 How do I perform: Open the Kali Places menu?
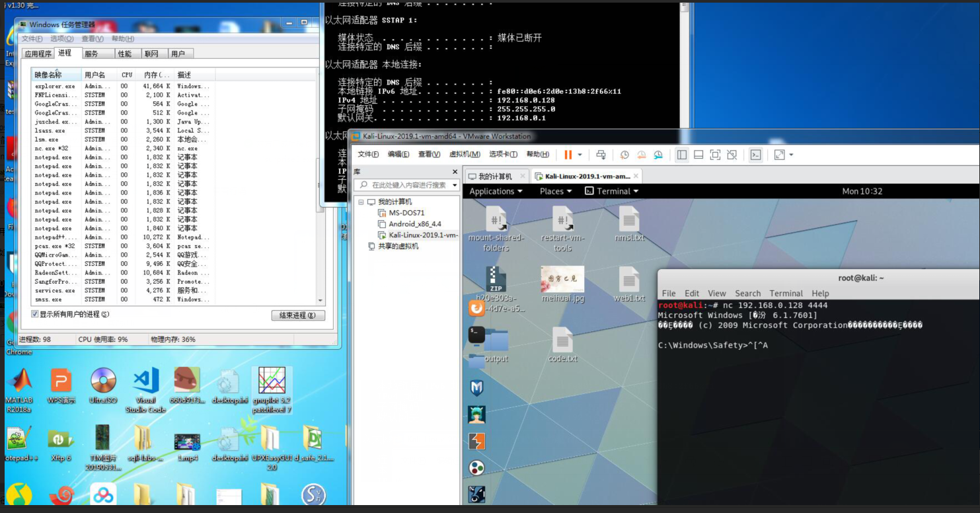[556, 191]
